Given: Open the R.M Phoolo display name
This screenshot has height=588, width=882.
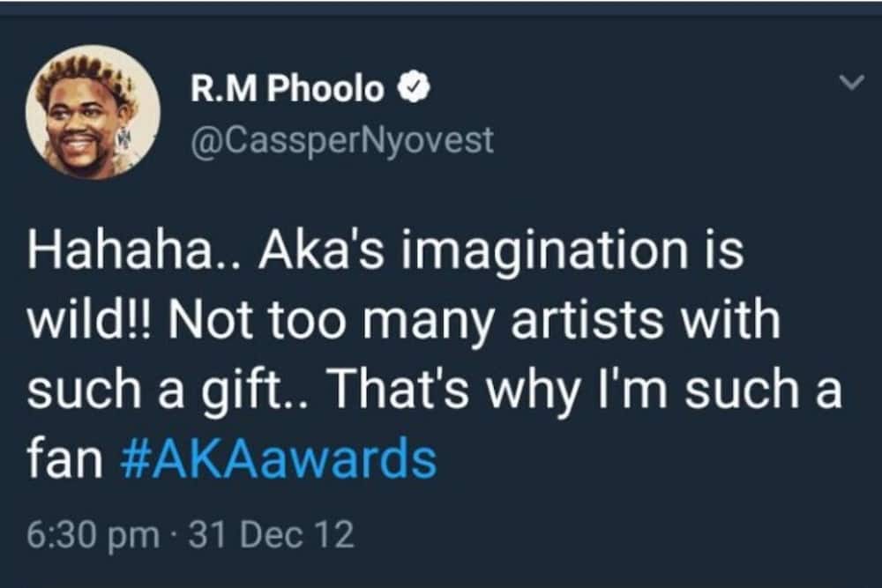Looking at the screenshot, I should click(287, 88).
